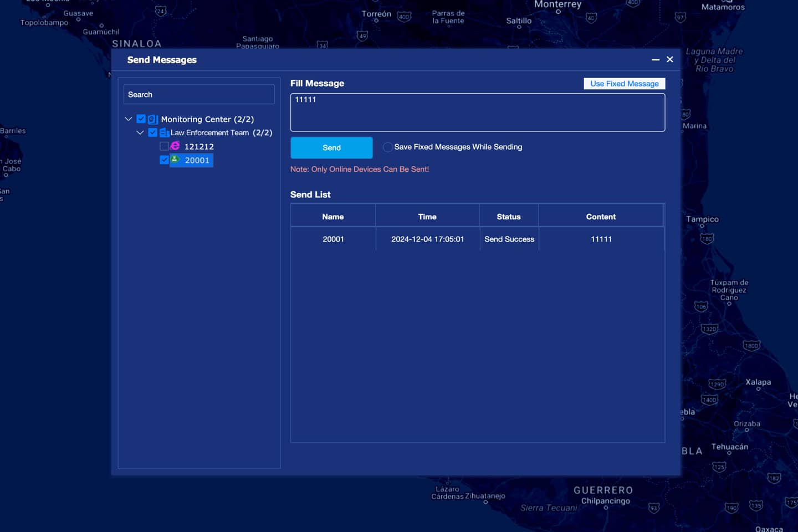Minimize the Send Messages dialog
Viewport: 798px width, 532px height.
655,59
